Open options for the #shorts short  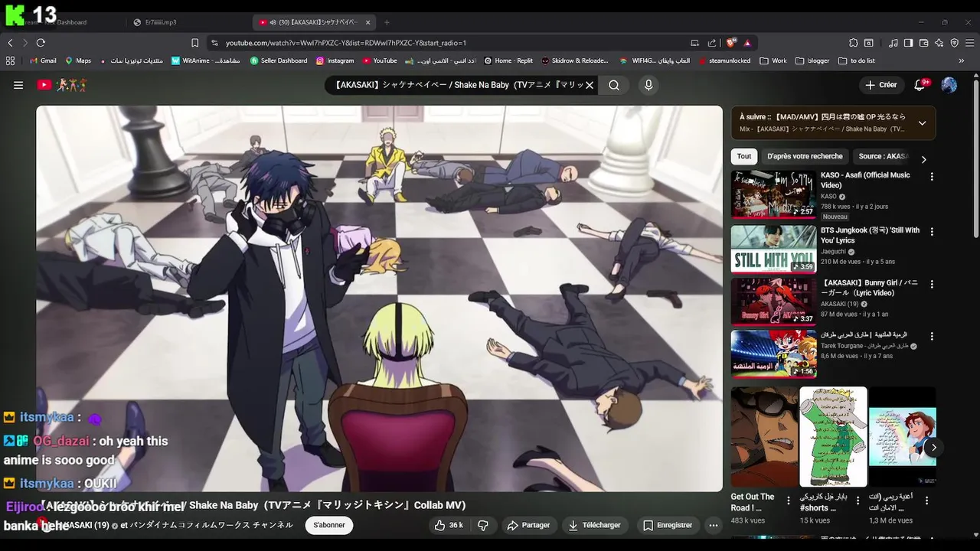tap(857, 500)
